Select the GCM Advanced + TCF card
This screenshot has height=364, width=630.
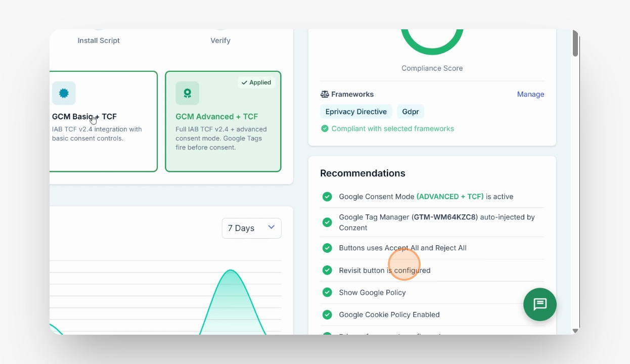(223, 121)
